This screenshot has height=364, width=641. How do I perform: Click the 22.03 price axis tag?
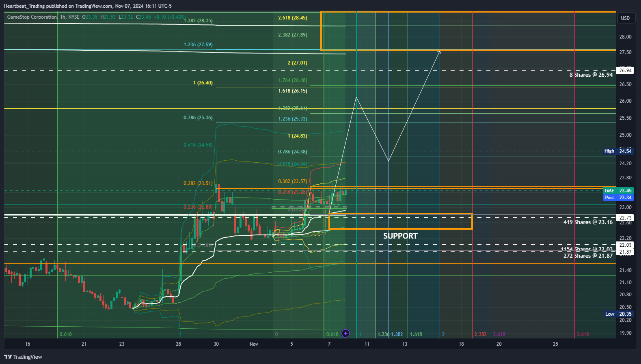(x=625, y=245)
